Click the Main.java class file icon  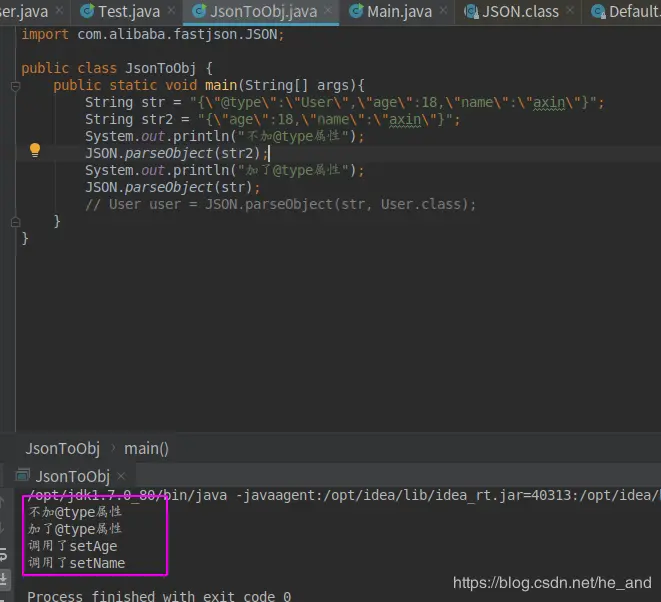tap(356, 11)
